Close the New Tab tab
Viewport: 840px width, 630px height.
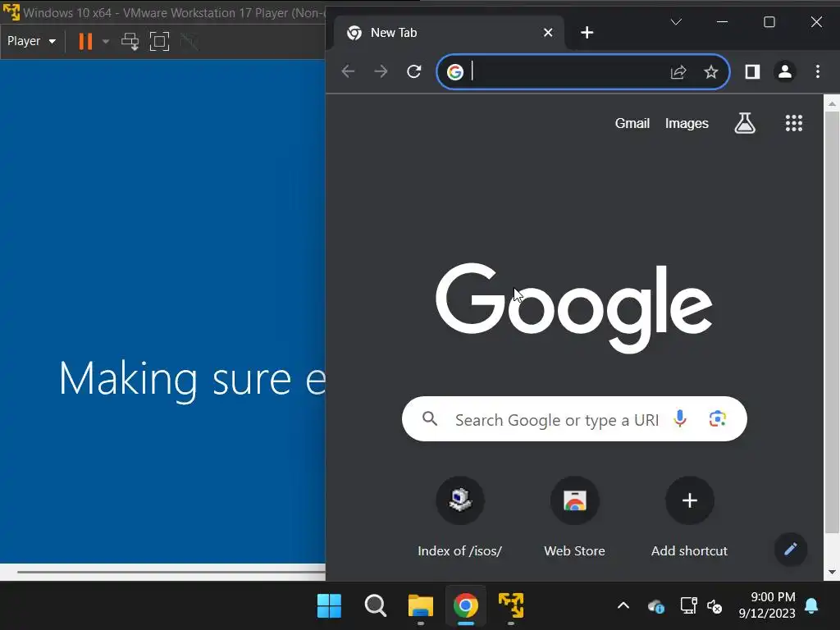[x=548, y=33]
